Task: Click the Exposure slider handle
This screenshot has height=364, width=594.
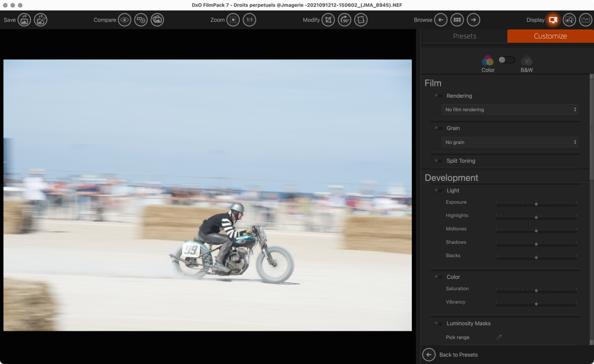Action: [x=536, y=203]
